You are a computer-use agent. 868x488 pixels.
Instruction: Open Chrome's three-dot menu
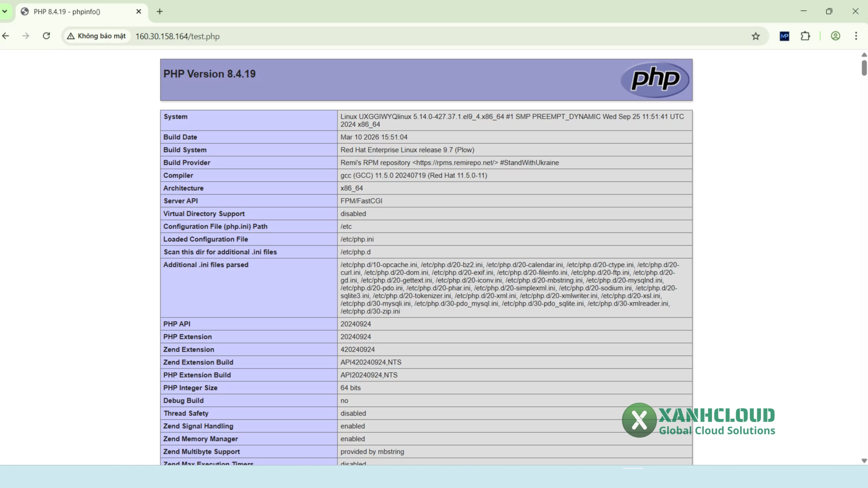(856, 36)
